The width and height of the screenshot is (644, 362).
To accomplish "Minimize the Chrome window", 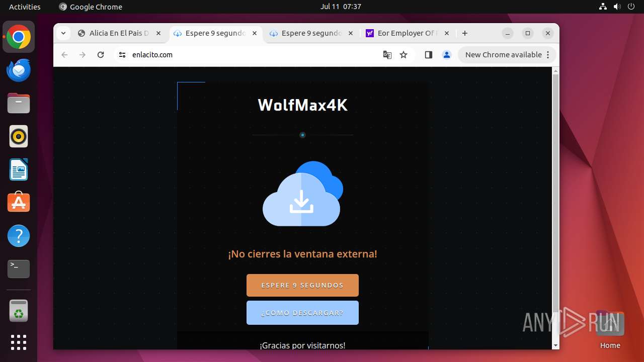I will coord(508,33).
